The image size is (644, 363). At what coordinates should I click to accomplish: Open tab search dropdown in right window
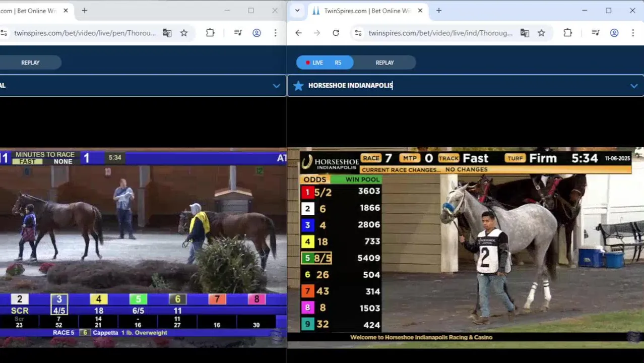click(297, 11)
